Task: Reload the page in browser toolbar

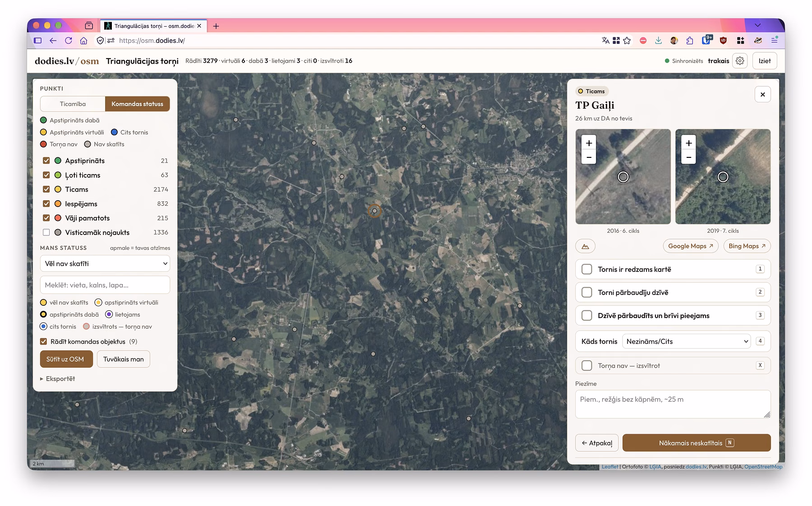Action: pyautogui.click(x=69, y=41)
